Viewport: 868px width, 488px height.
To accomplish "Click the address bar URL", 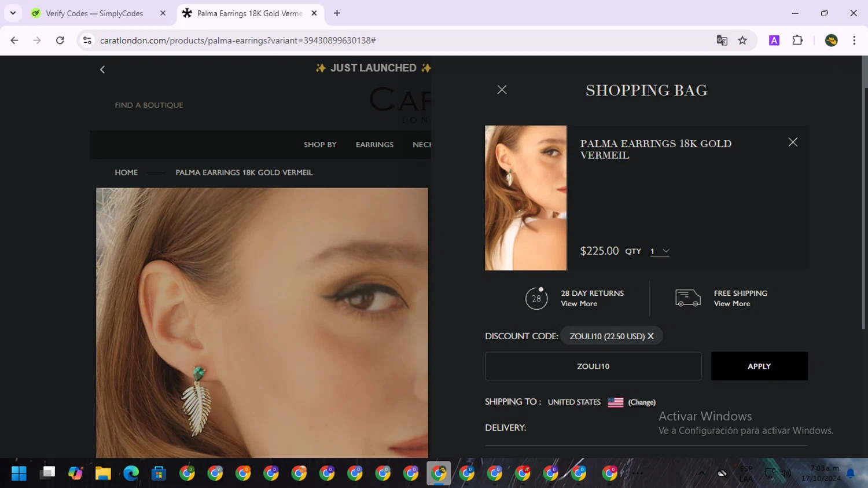I will pos(238,41).
